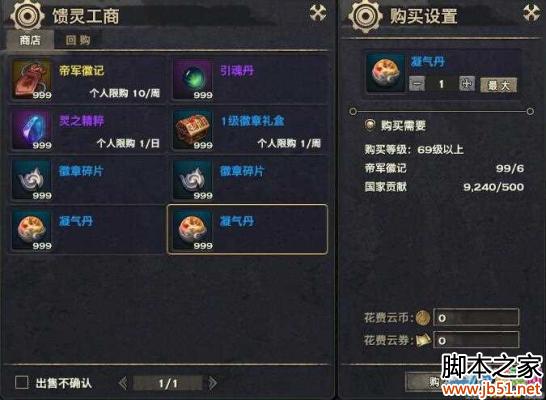Close the 馈灵工商 shop window
This screenshot has width=546, height=400.
(x=318, y=13)
